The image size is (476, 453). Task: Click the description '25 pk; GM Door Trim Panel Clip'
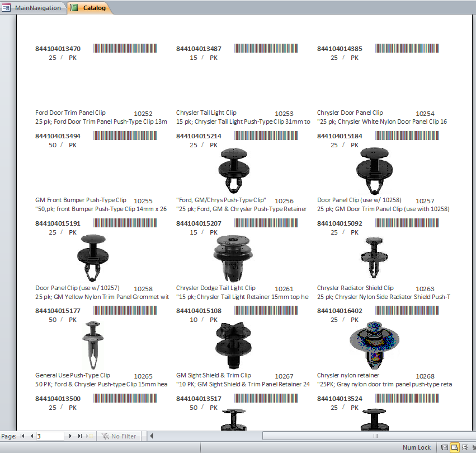coord(383,209)
